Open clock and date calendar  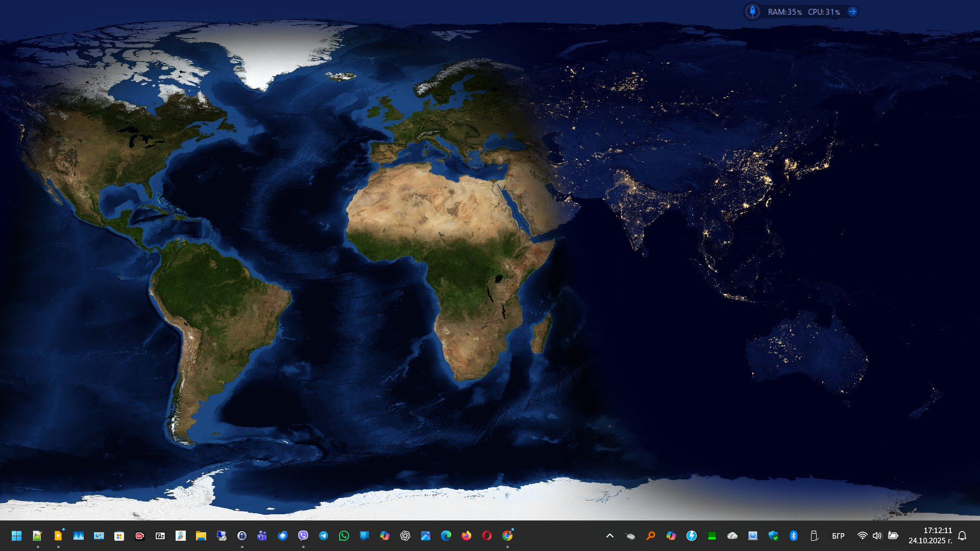point(930,536)
